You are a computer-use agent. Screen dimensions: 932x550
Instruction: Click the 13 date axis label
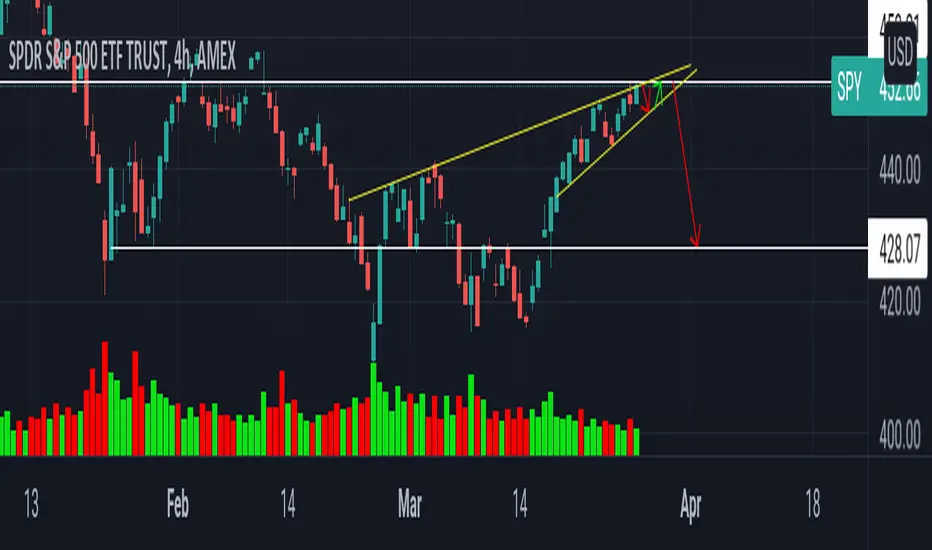(32, 504)
